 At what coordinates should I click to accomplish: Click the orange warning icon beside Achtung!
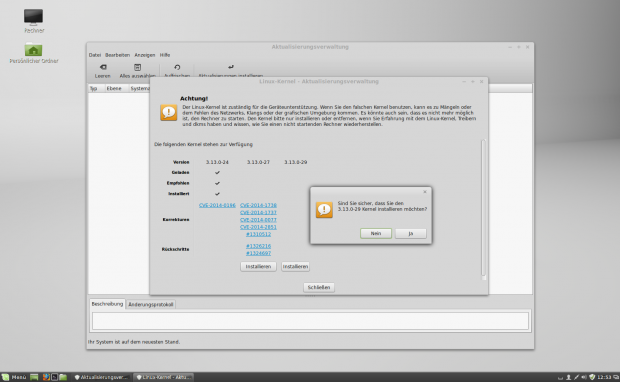coord(168,113)
